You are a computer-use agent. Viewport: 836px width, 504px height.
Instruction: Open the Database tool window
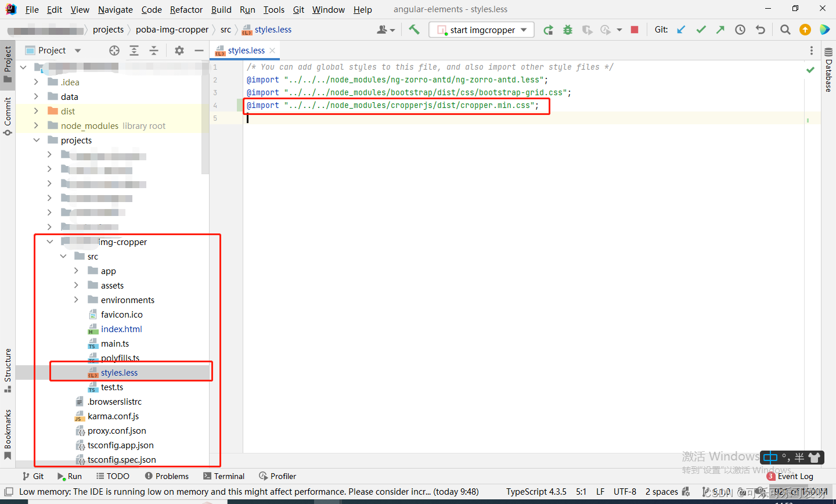(x=828, y=71)
